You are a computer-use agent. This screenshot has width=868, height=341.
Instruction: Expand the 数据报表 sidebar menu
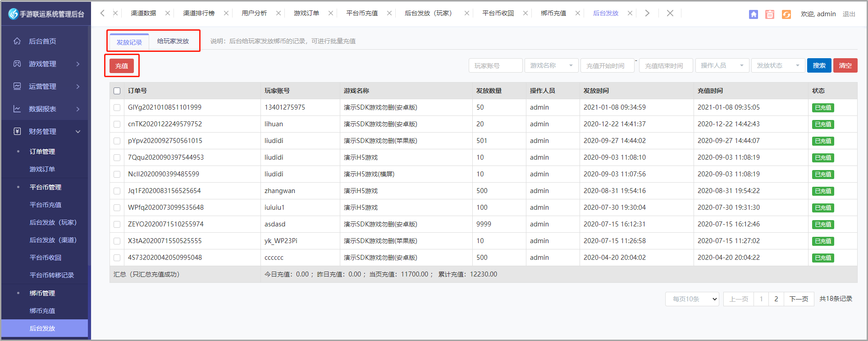[78, 109]
